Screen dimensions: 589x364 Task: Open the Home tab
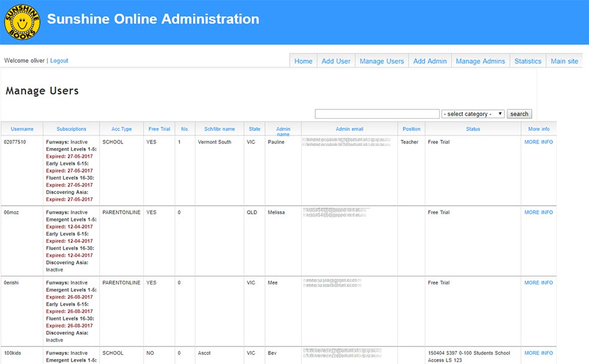click(303, 61)
